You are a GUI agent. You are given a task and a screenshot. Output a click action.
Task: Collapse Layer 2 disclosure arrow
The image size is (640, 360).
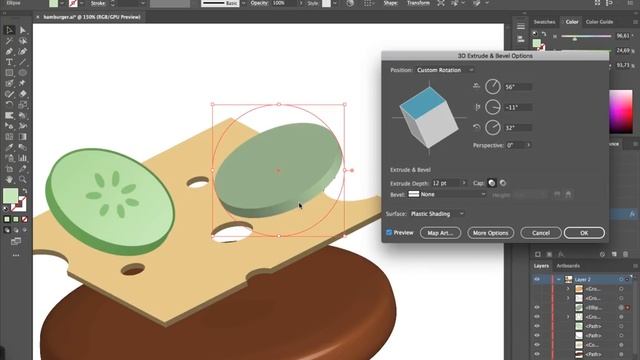pyautogui.click(x=558, y=279)
